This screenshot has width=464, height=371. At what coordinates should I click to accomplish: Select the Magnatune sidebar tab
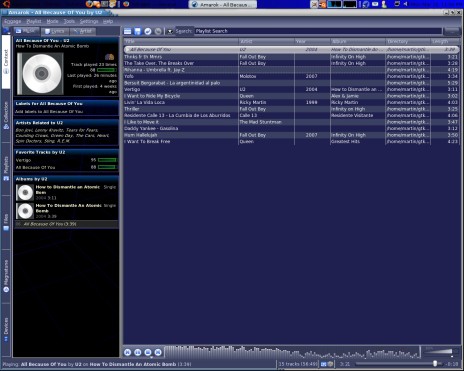pyautogui.click(x=6, y=276)
